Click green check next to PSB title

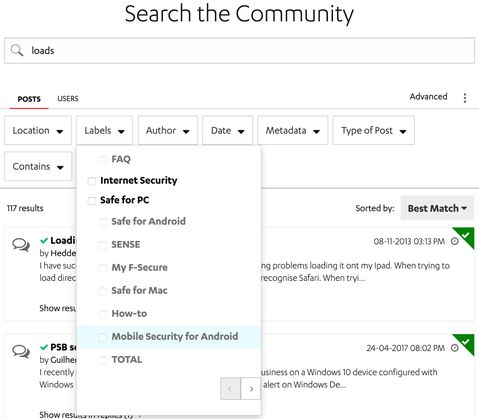pyautogui.click(x=44, y=347)
